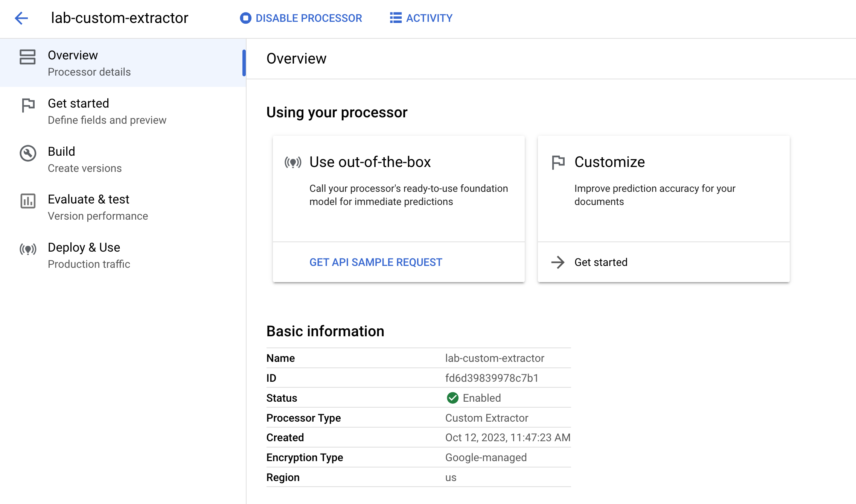Viewport: 856px width, 504px height.
Task: Click the Disable Processor circle icon
Action: 245,18
